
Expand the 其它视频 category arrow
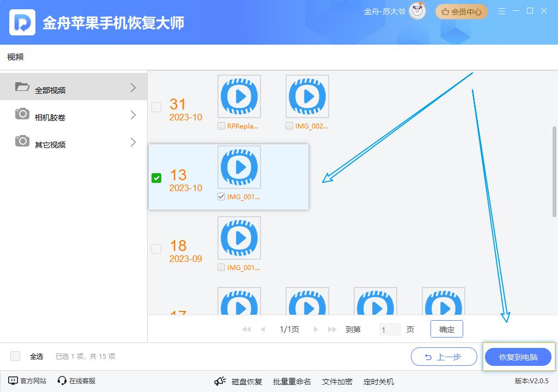(134, 143)
